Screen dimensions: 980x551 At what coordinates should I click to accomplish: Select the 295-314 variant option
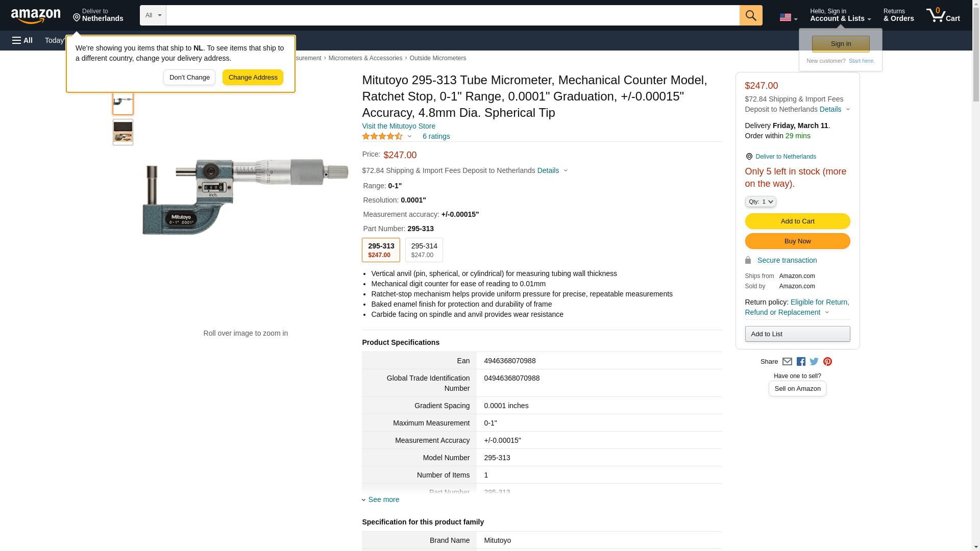point(424,250)
